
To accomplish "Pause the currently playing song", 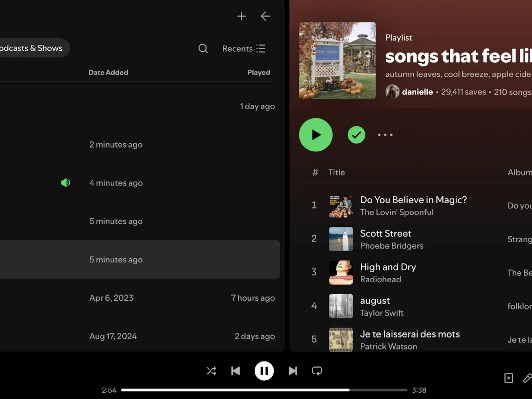I will coord(264,371).
